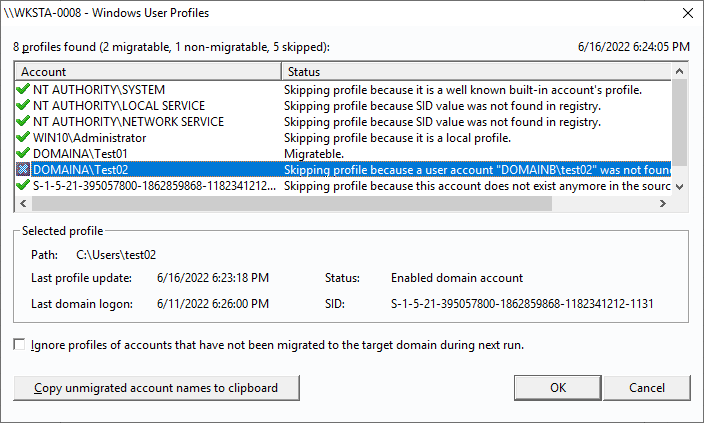This screenshot has width=704, height=423.
Task: Click the 'Enabled domain account' status value
Action: [x=457, y=278]
